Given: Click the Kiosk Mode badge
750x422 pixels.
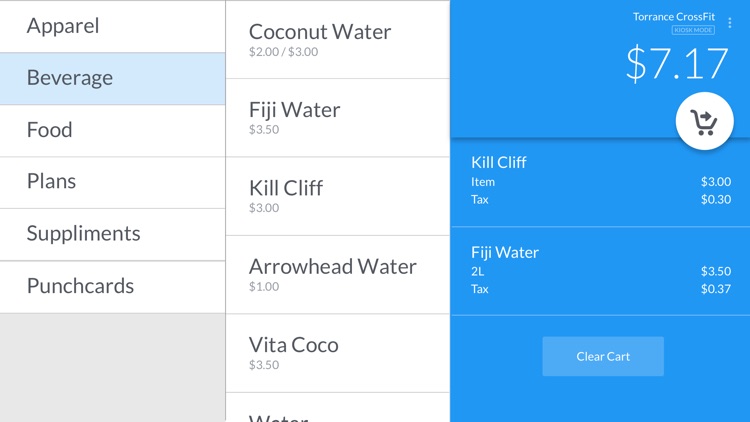Looking at the screenshot, I should 693,30.
